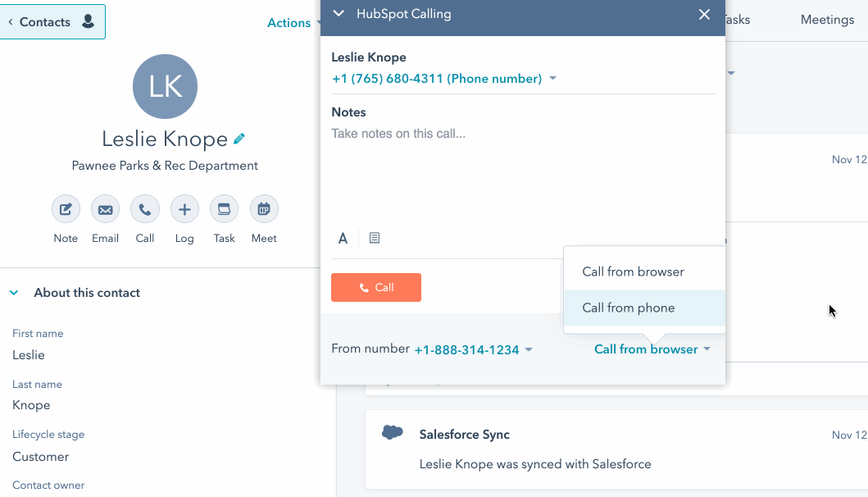Select Call from phone in the menu
The height and width of the screenshot is (497, 868).
[x=628, y=308]
